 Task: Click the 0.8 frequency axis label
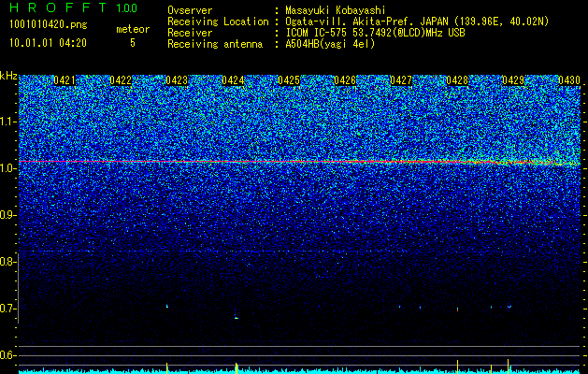click(7, 262)
